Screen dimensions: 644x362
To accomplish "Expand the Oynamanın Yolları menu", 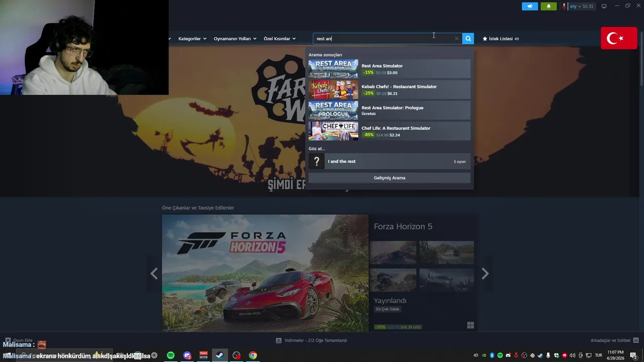I will [235, 39].
